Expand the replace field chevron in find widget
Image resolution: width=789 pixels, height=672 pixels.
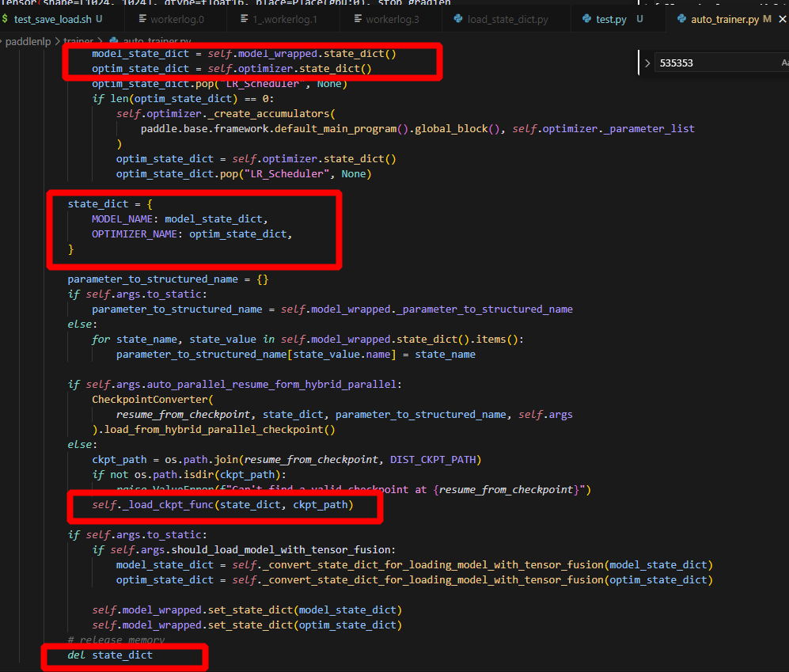[x=647, y=63]
